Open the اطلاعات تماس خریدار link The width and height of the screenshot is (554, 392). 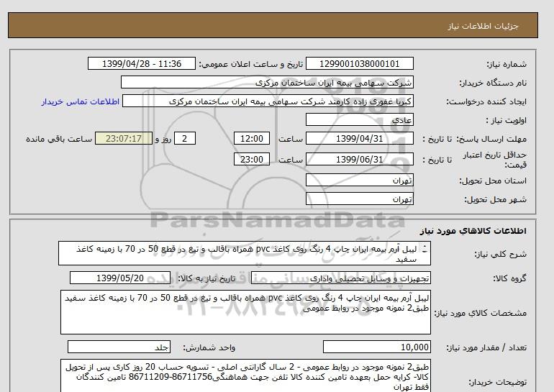80,101
